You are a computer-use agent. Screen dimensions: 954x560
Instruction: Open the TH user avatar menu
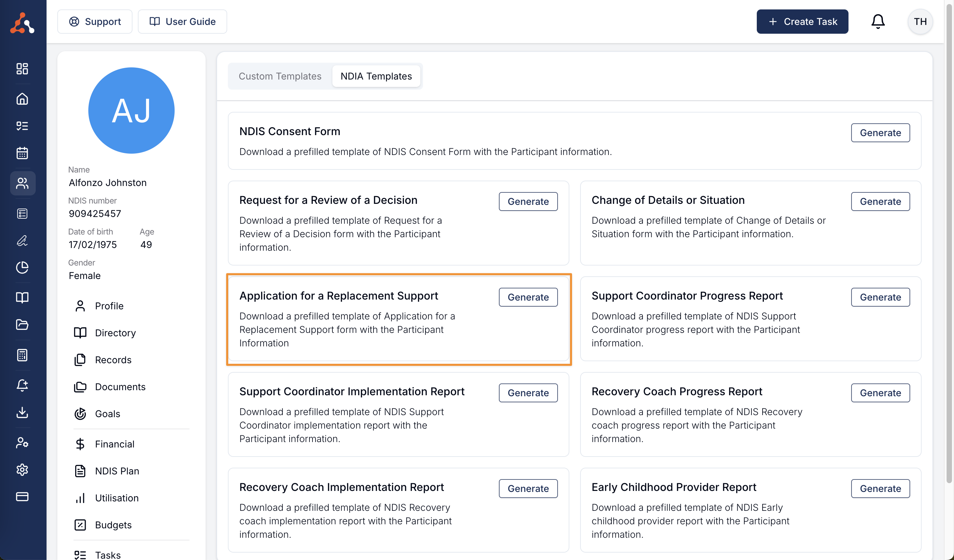(920, 22)
